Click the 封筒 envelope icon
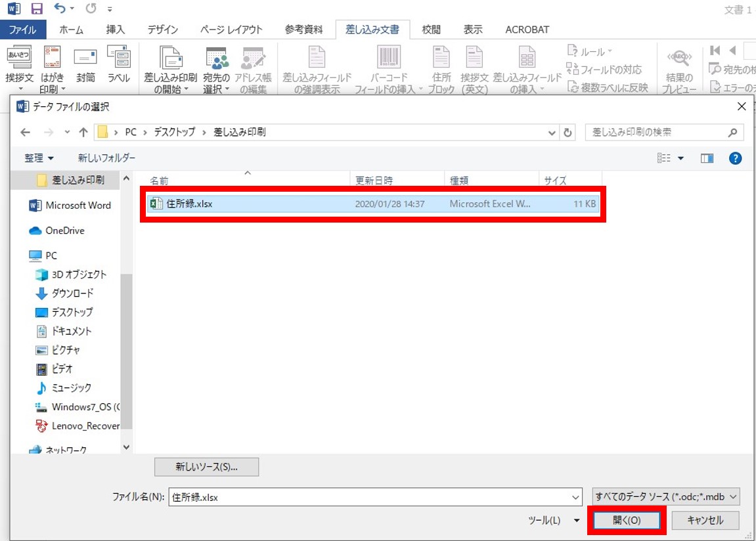The image size is (756, 541). (x=85, y=64)
